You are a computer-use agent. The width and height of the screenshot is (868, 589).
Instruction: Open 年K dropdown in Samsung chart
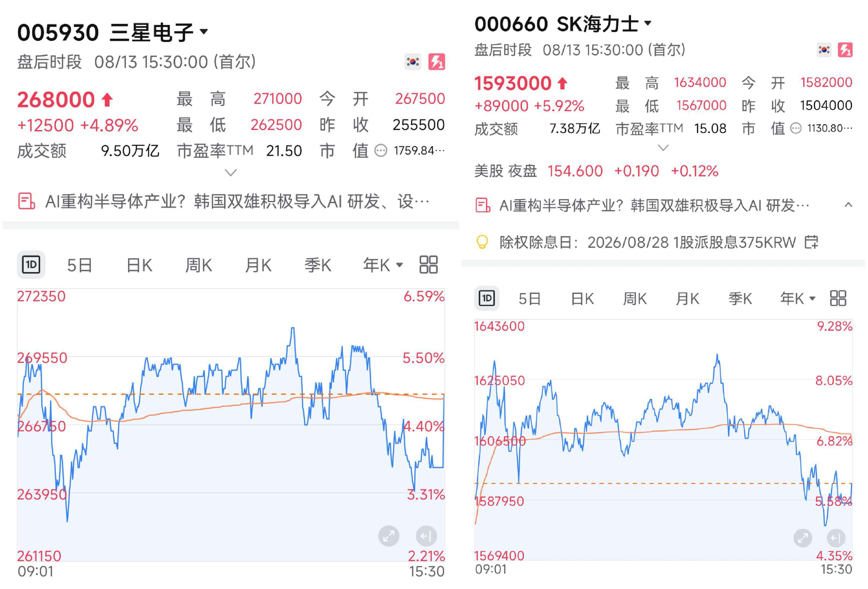coord(383,265)
